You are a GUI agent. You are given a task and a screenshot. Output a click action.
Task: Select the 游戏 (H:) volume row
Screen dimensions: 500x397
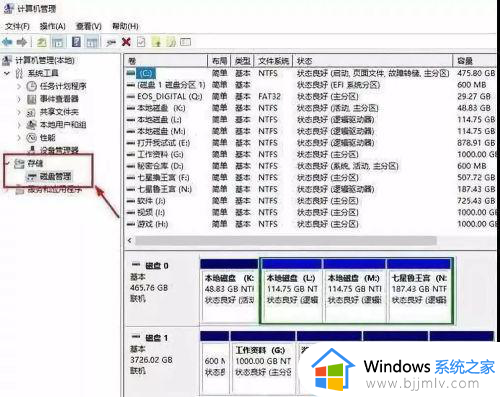310,224
